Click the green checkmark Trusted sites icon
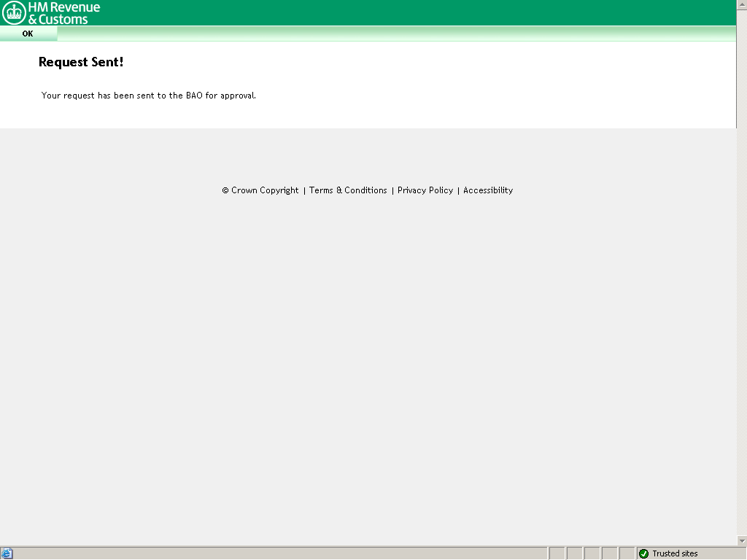The height and width of the screenshot is (560, 747). (643, 553)
